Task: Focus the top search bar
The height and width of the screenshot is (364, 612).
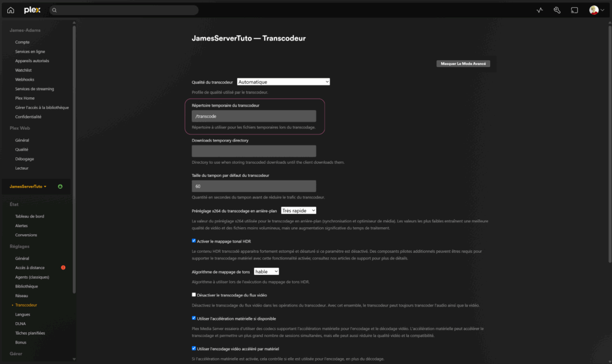Action: [x=124, y=10]
